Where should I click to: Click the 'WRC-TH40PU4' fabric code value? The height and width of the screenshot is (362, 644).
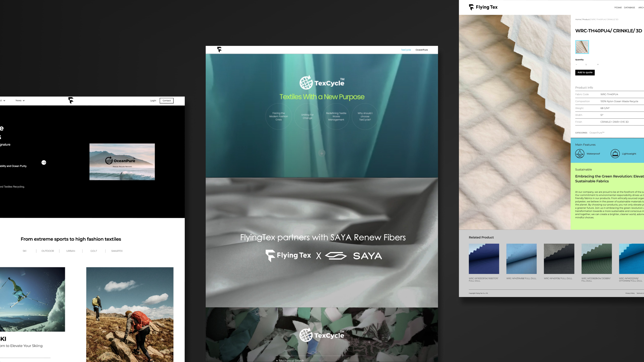point(609,94)
